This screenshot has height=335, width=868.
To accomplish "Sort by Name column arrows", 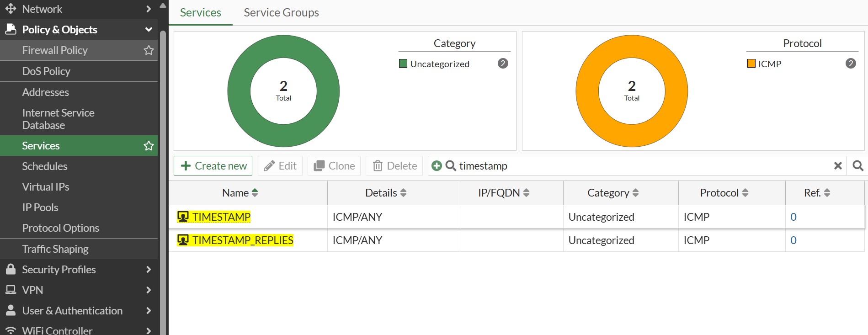I will (255, 193).
